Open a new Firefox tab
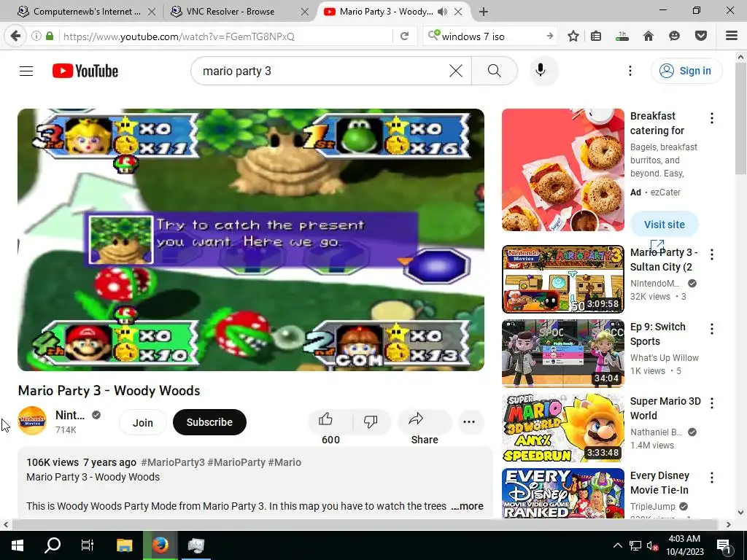Screen dimensions: 747x560 [484, 12]
